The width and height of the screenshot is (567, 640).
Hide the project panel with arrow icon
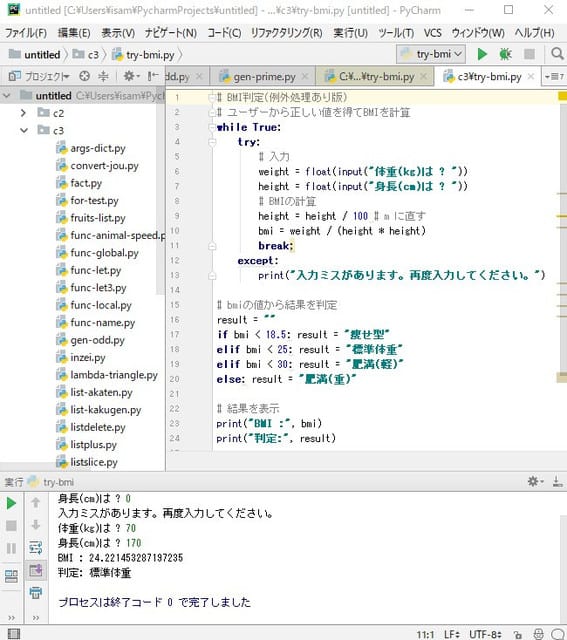coord(153,76)
